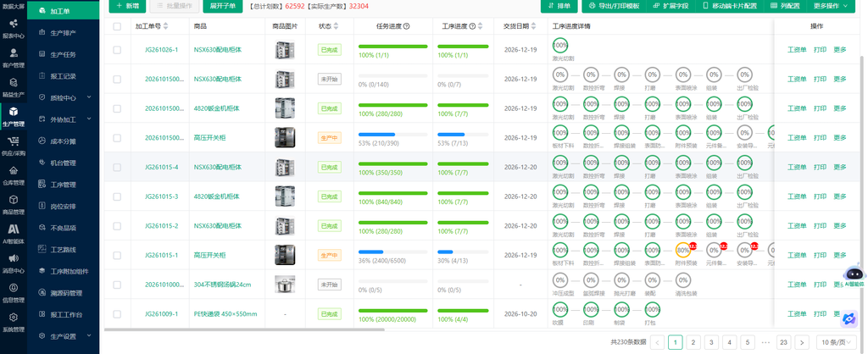Viewport: 868px width, 354px height.
Task: Open the 消息中心 megaphone icon
Action: pyautogui.click(x=14, y=259)
